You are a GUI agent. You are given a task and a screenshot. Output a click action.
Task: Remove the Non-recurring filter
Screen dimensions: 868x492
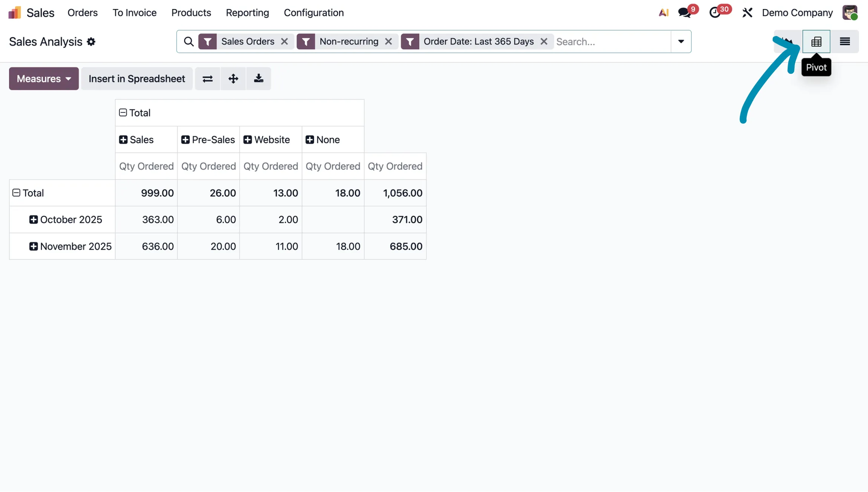click(388, 42)
